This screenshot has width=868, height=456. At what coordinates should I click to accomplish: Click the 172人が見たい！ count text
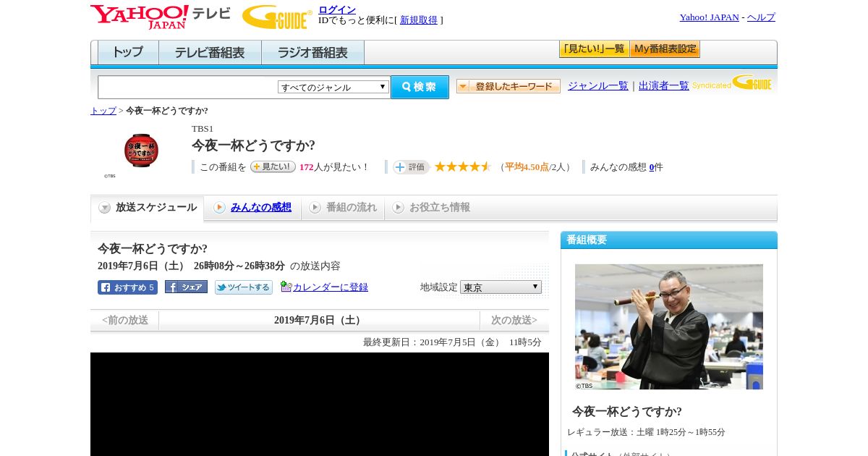point(334,167)
